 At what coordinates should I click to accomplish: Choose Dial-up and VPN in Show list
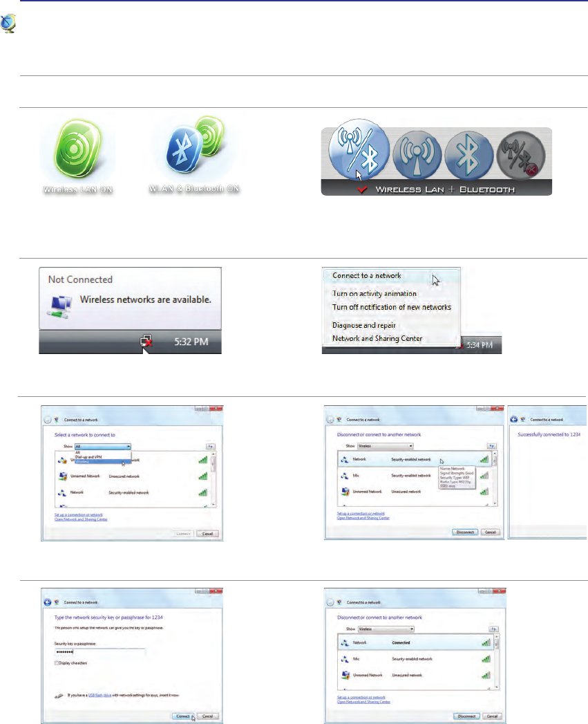(88, 456)
